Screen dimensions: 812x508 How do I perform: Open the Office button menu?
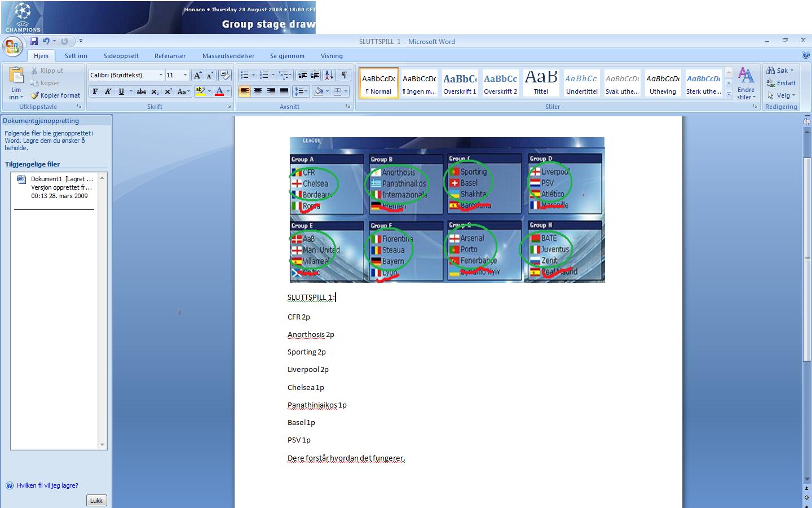12,46
